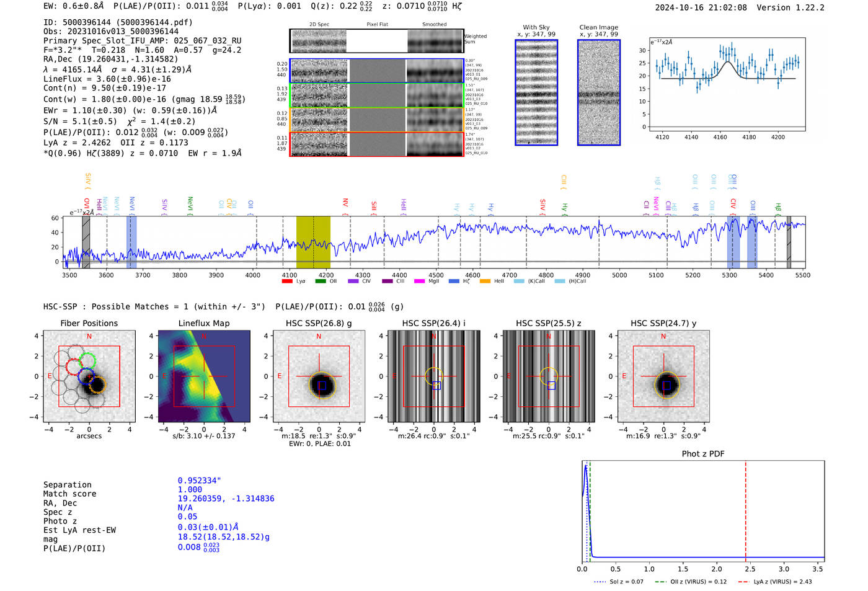Open the Clean Image cutout
The width and height of the screenshot is (868, 591).
coord(599,92)
